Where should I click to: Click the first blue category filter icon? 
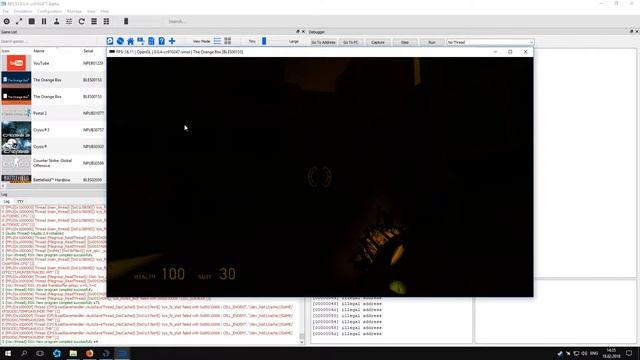tap(110, 41)
